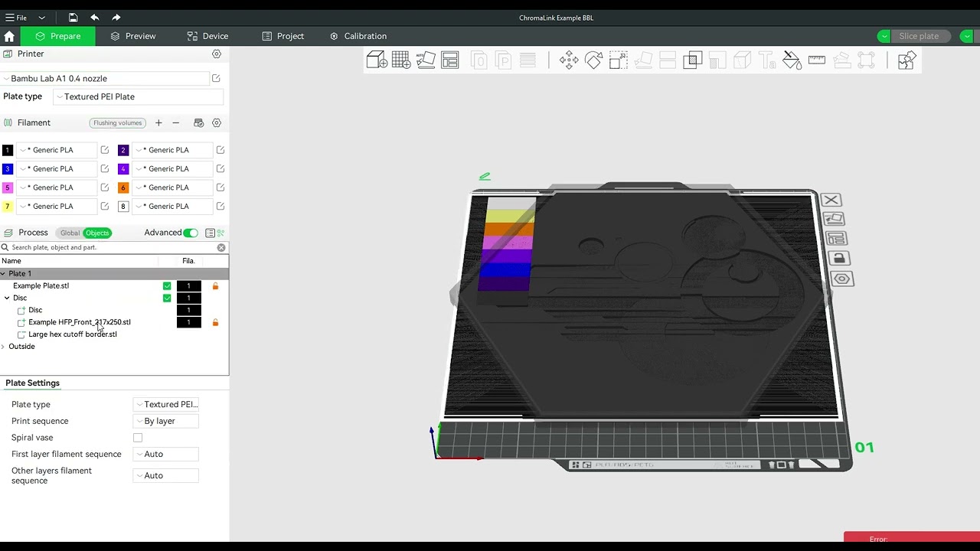Open Other layers filament sequence dropdown
The height and width of the screenshot is (551, 980).
pyautogui.click(x=166, y=476)
